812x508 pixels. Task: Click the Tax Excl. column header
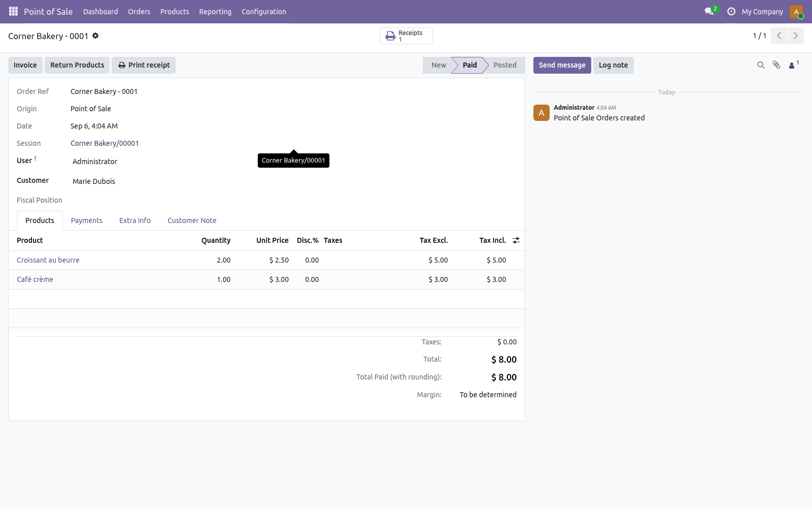coord(433,240)
